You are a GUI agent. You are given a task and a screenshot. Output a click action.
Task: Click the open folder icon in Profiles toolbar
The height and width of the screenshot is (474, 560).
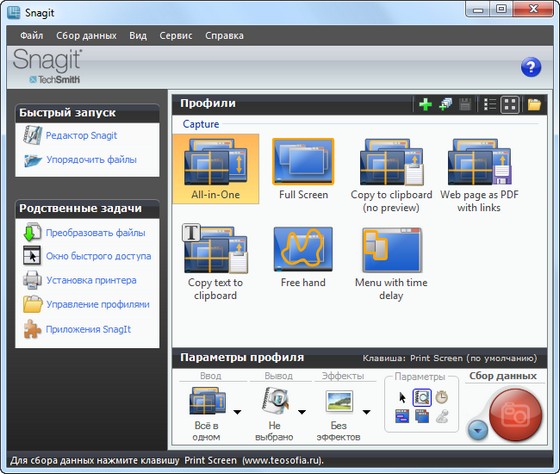pyautogui.click(x=534, y=105)
